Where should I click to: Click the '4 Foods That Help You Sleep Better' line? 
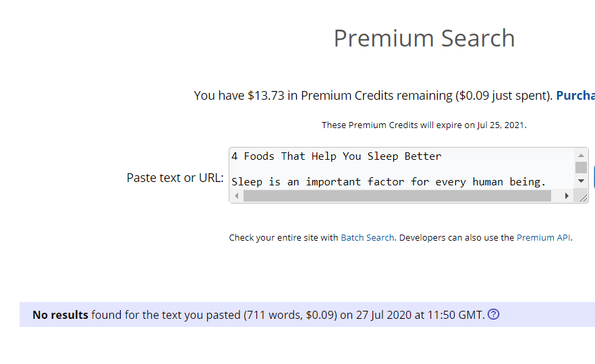336,156
